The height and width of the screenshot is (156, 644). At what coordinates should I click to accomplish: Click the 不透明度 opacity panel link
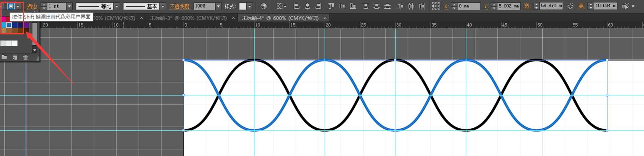click(x=179, y=7)
